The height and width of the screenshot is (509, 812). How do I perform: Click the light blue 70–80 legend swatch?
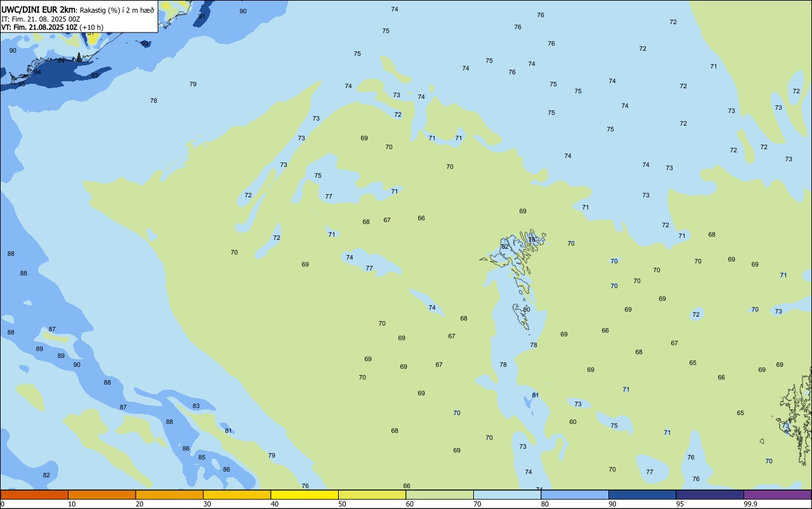507,494
